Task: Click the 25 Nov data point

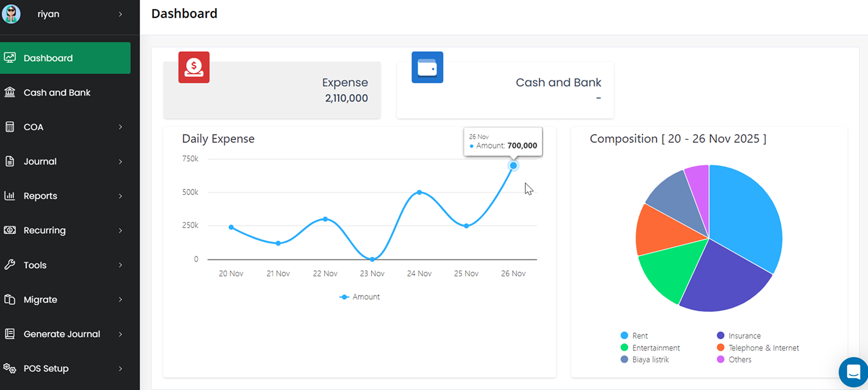Action: tap(466, 226)
